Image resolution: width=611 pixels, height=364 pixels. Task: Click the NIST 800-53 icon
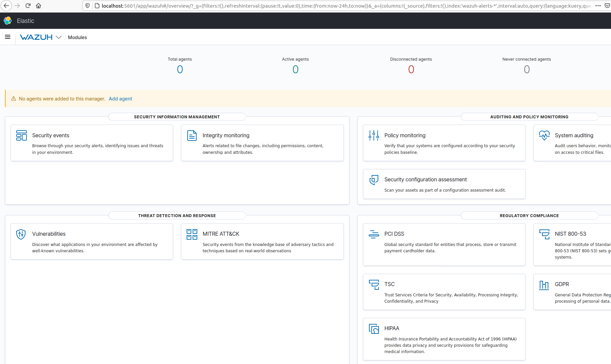pos(544,234)
